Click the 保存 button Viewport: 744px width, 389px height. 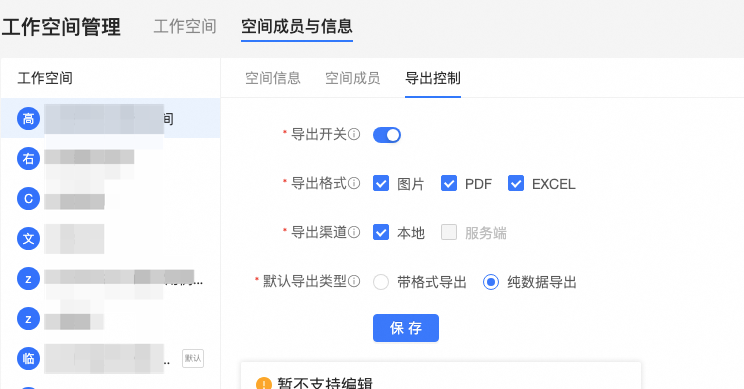406,328
